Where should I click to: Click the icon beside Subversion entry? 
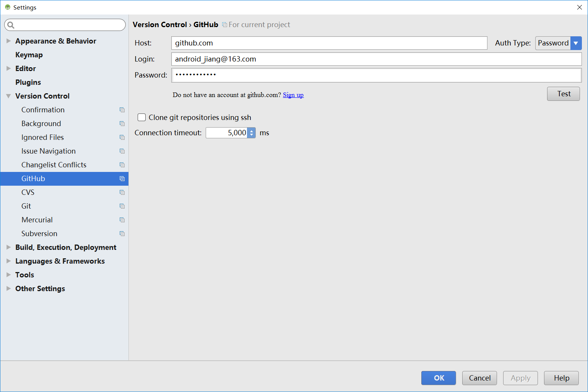[x=122, y=233]
